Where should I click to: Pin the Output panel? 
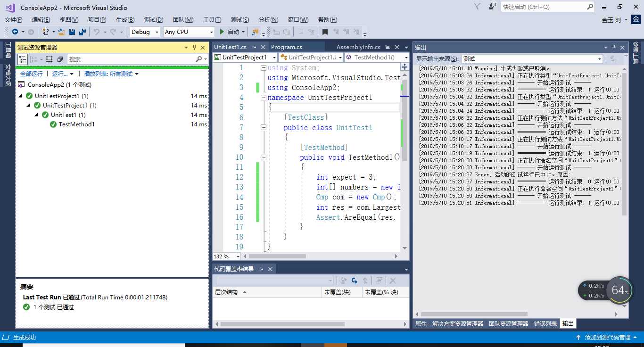coord(614,48)
